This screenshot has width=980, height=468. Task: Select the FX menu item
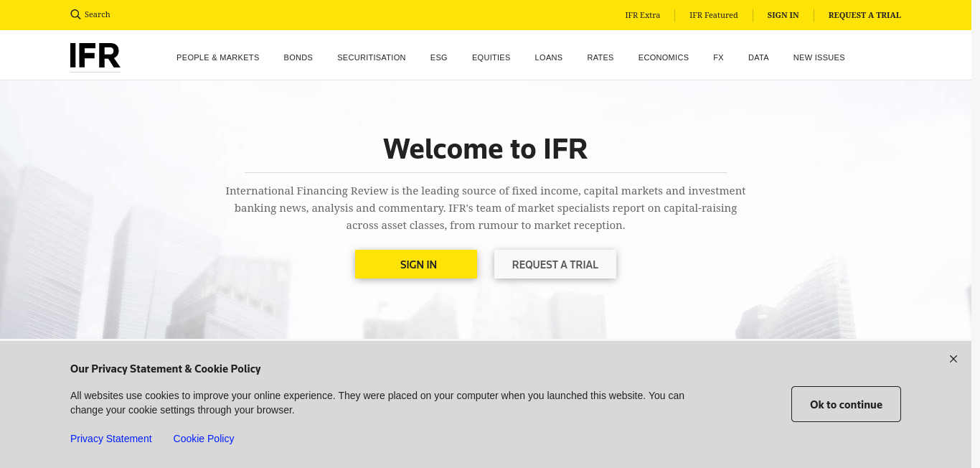point(718,57)
